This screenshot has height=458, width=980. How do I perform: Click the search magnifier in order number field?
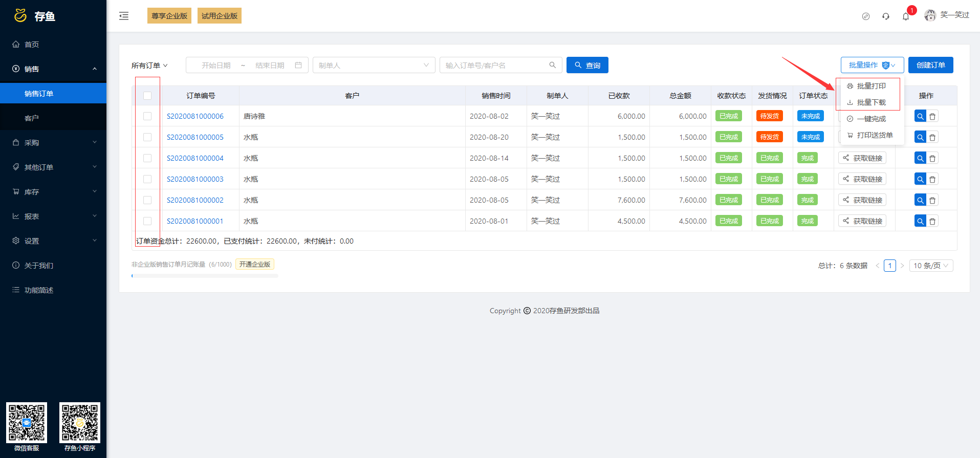pyautogui.click(x=553, y=65)
